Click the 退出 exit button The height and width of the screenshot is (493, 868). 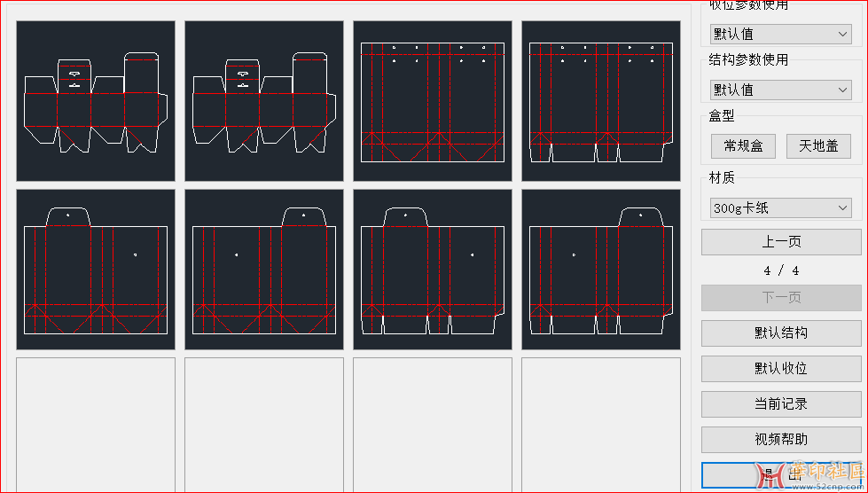pos(781,475)
